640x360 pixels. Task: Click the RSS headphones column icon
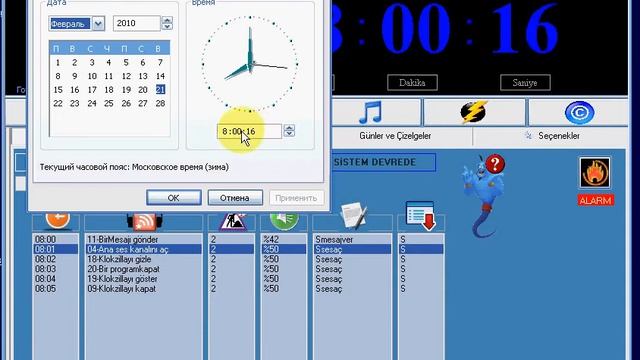point(144,222)
